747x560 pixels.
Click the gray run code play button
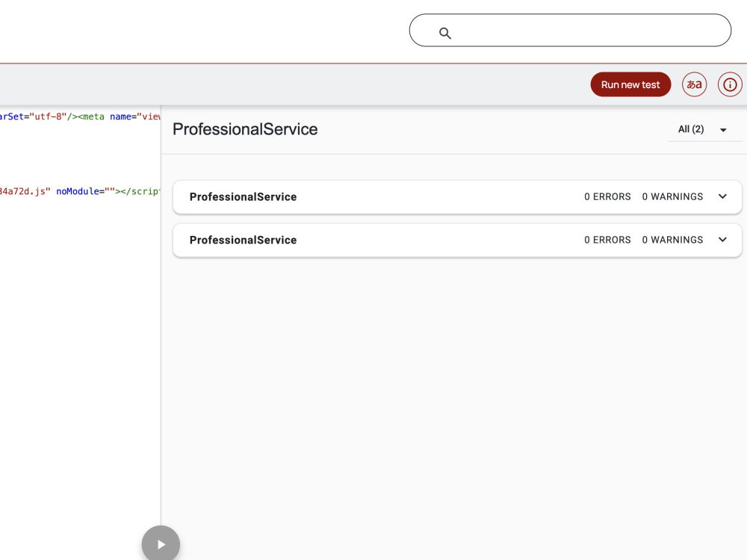tap(161, 544)
